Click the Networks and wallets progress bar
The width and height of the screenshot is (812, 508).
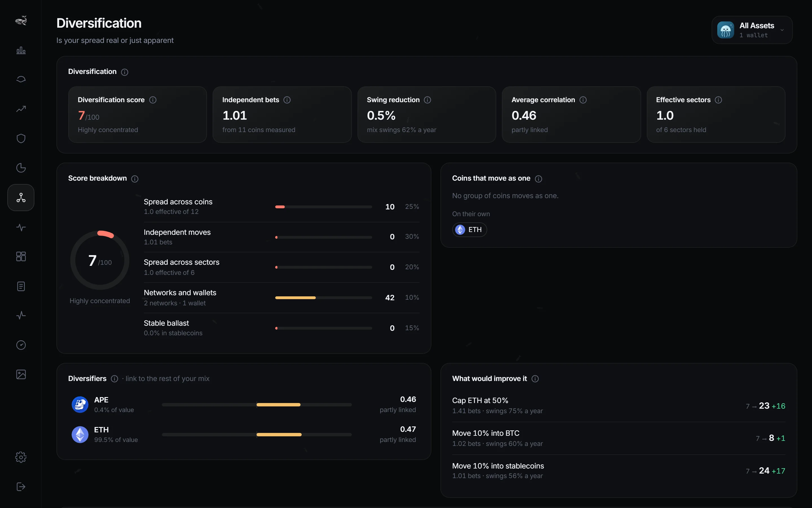point(323,298)
